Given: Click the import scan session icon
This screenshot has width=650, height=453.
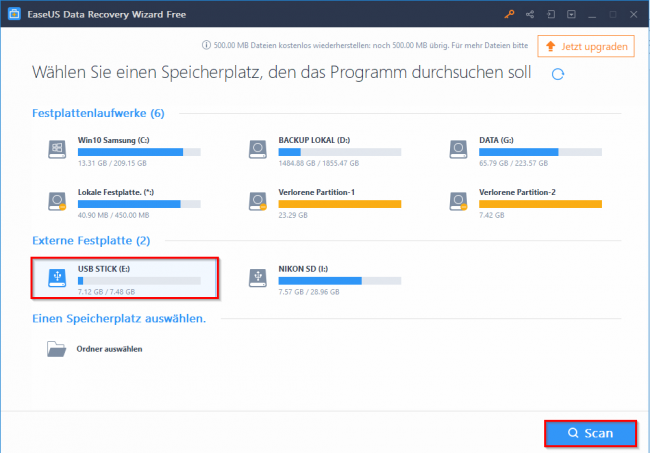Looking at the screenshot, I should click(x=551, y=15).
